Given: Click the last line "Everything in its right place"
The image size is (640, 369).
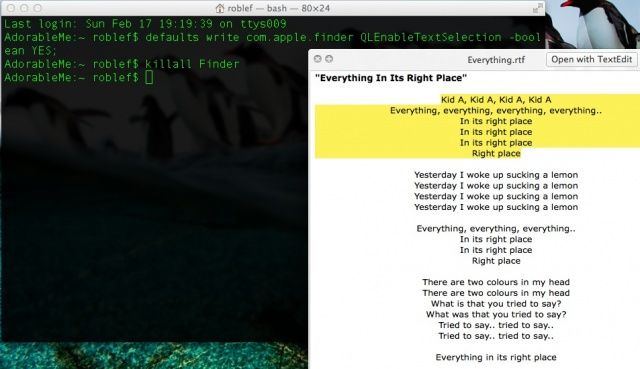Looking at the screenshot, I should (496, 358).
